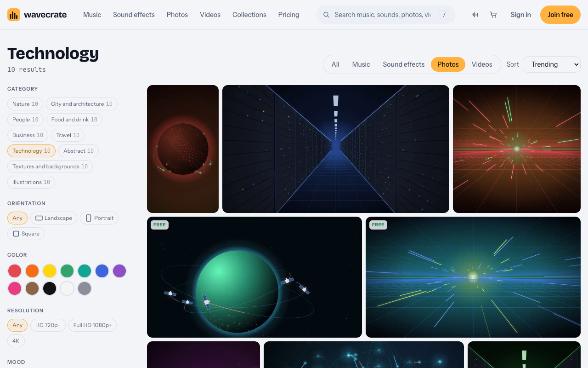Click the Join free button
Image resolution: width=588 pixels, height=368 pixels.
560,15
